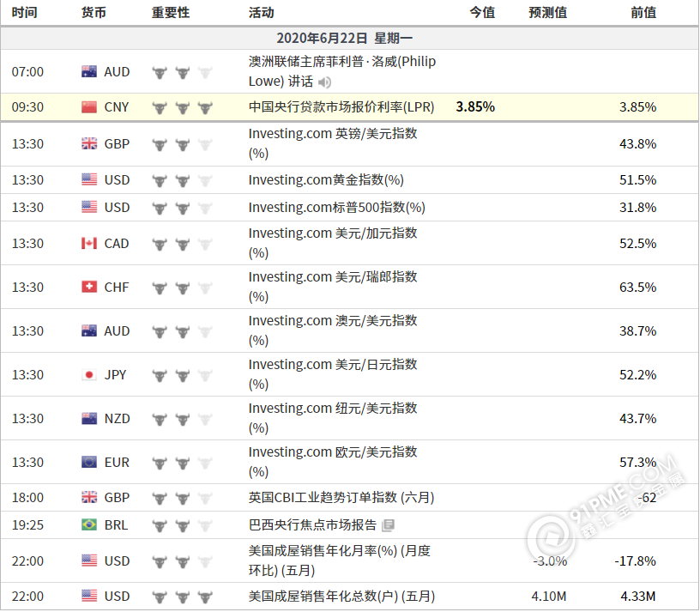Open the Investing.com 纽元/美元指数 event
Screen dimensions: 700x612
coord(333,418)
